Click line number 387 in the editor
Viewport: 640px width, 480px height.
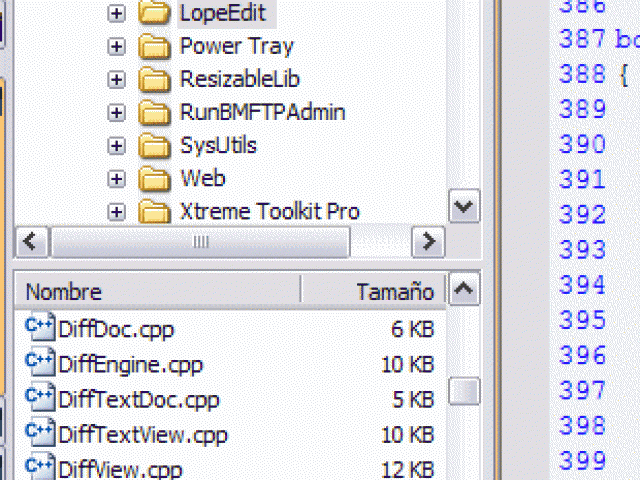coord(582,39)
